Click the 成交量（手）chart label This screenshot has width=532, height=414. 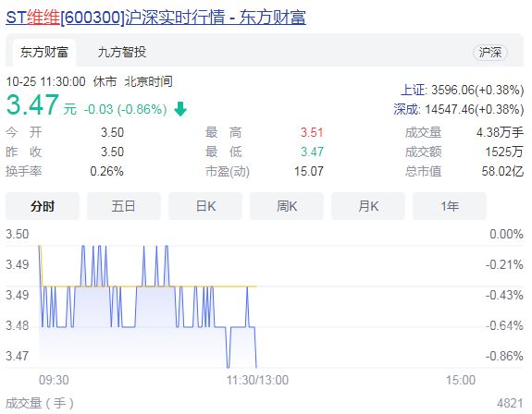[x=40, y=404]
